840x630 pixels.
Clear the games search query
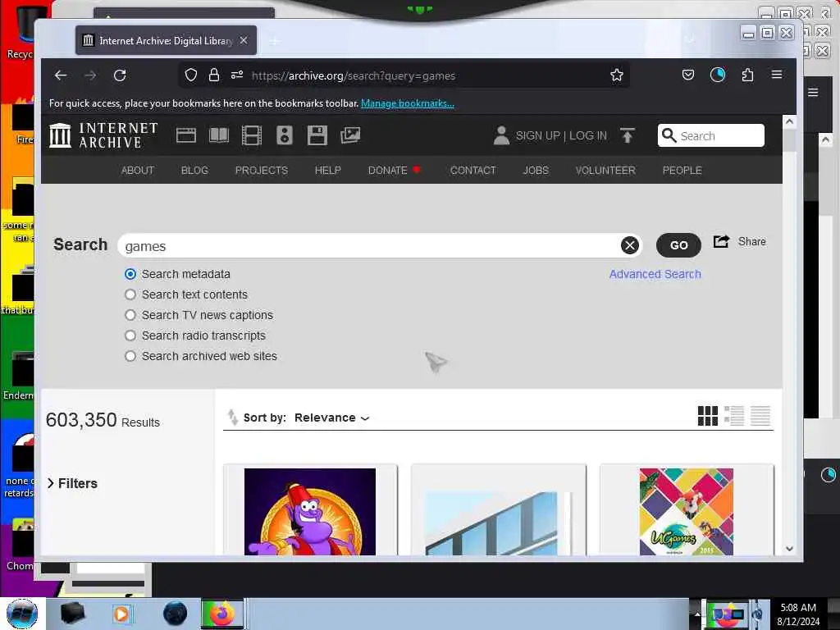point(630,245)
